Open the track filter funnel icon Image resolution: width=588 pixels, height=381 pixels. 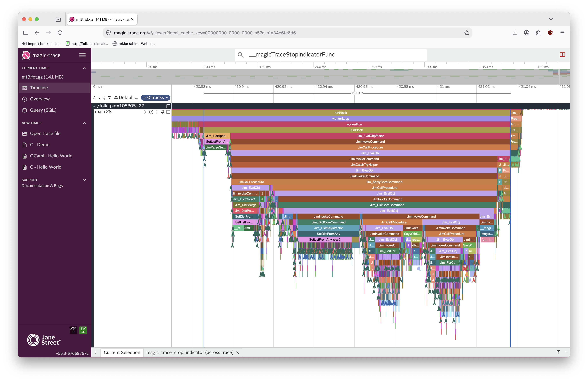coord(110,98)
